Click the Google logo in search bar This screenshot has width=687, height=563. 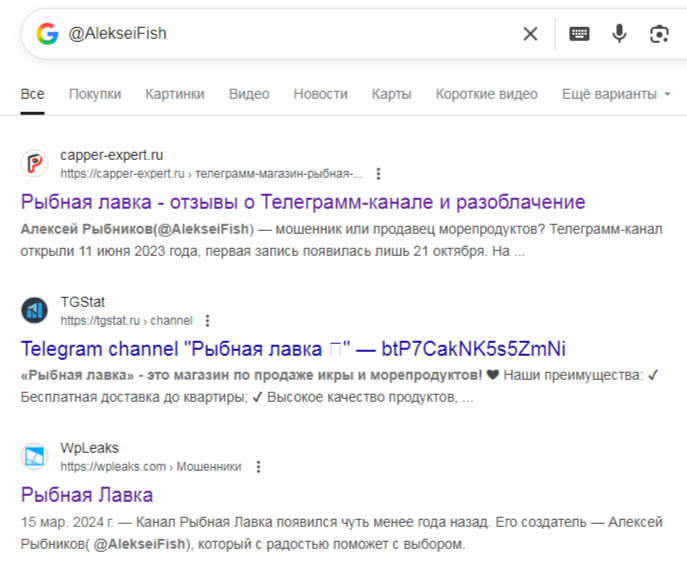[47, 34]
